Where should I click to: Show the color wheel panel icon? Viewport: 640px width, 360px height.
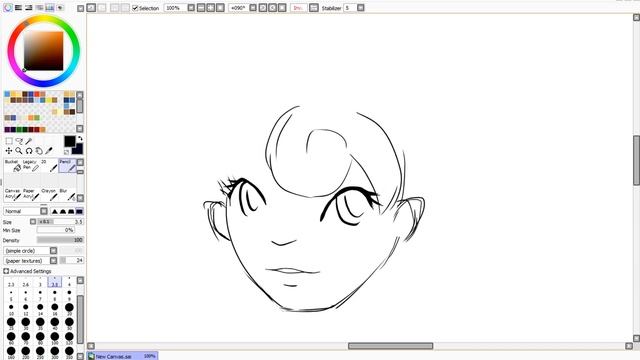coord(8,7)
